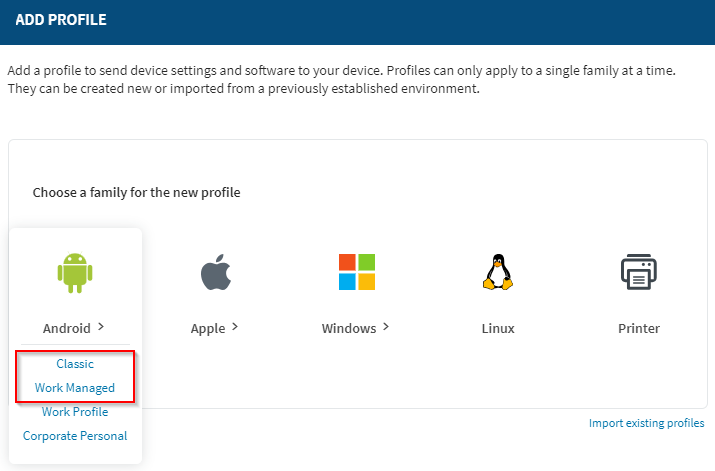This screenshot has height=471, width=715.
Task: Click the green Android robot icon
Action: pos(75,272)
